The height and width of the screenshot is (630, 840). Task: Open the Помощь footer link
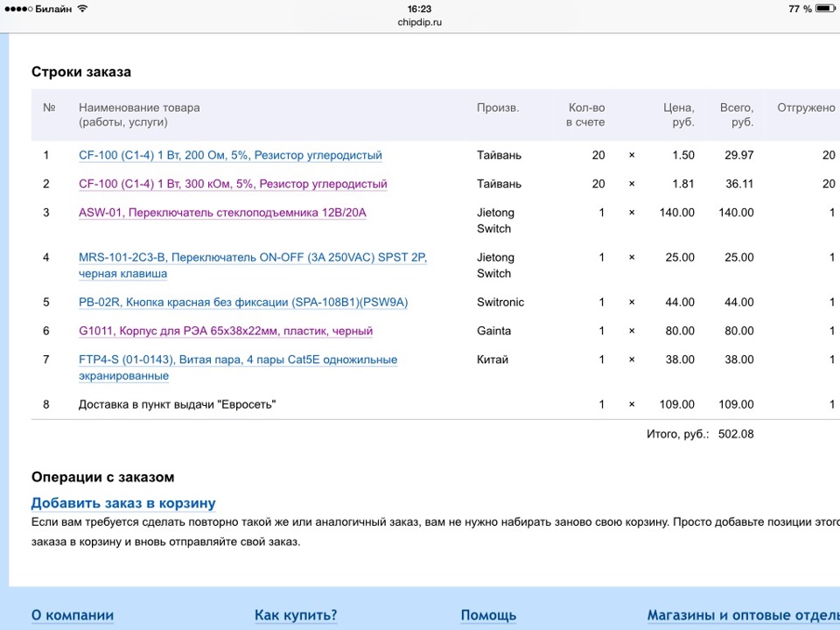pos(488,615)
